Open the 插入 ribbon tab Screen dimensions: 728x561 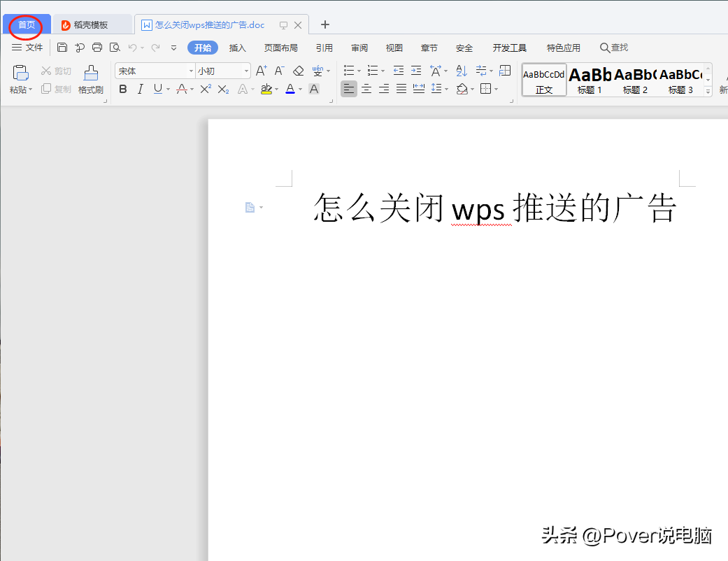237,48
